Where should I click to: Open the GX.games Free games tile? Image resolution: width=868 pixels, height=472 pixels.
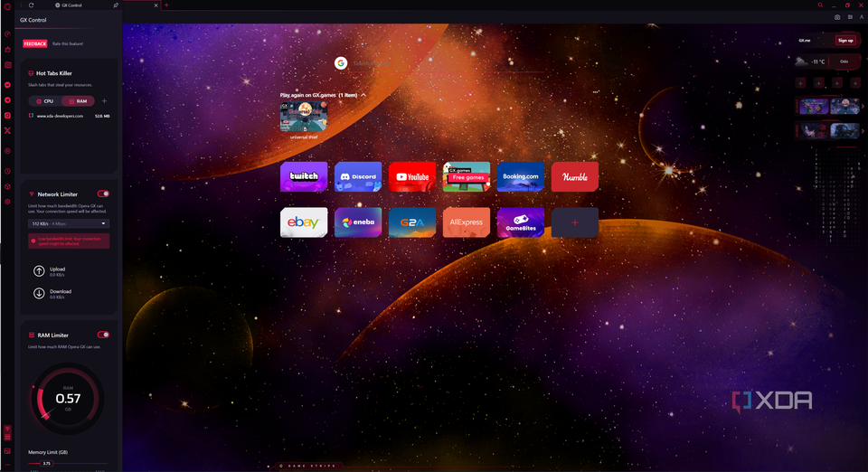[467, 176]
